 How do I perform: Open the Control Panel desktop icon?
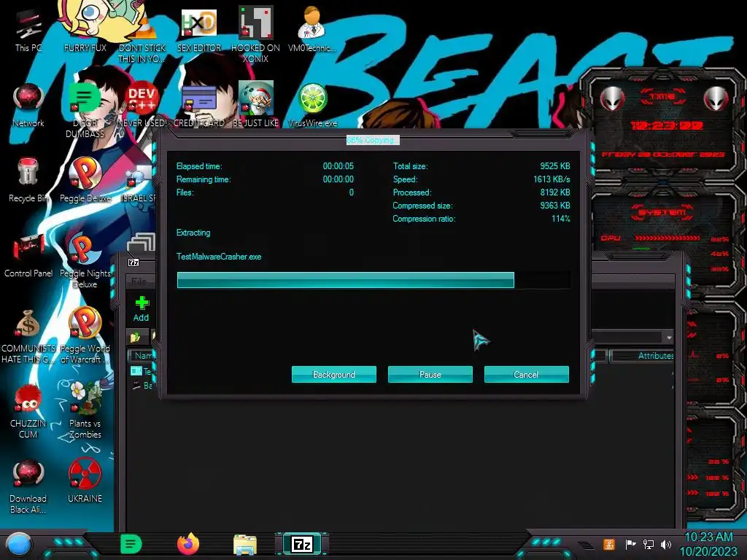[28, 254]
